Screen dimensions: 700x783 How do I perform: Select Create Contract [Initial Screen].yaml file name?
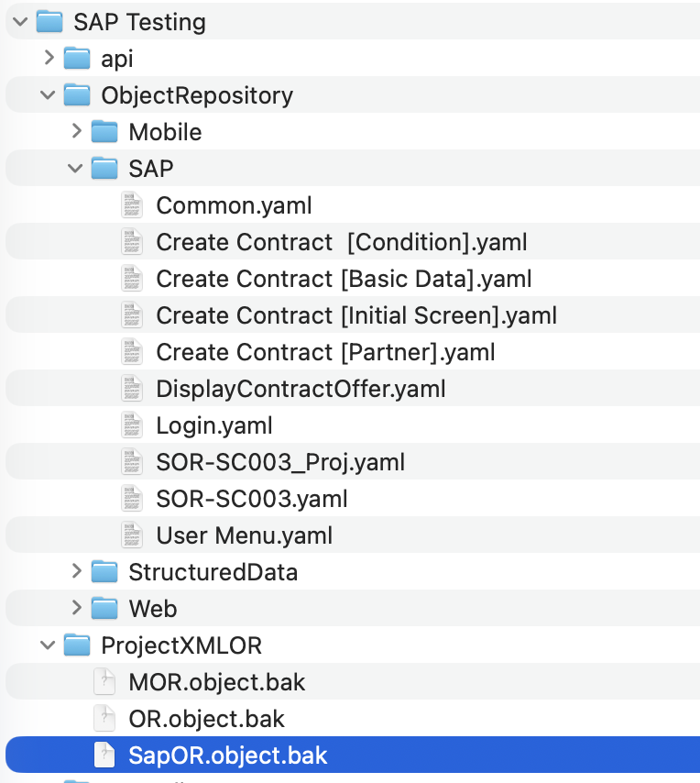coord(356,316)
